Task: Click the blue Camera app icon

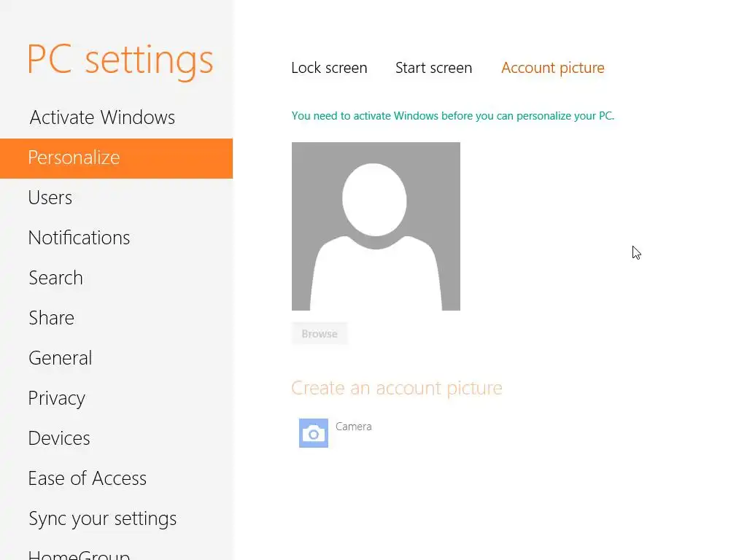Action: (x=314, y=433)
